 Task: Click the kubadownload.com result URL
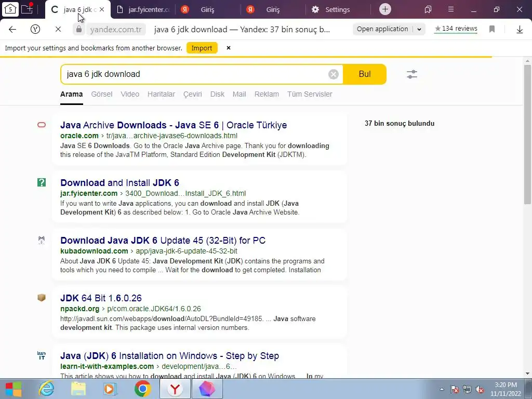149,251
